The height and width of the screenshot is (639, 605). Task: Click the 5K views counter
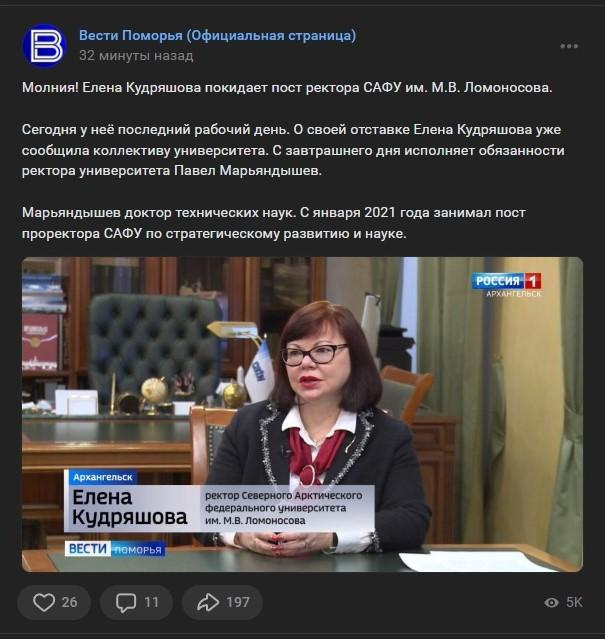[x=574, y=602]
